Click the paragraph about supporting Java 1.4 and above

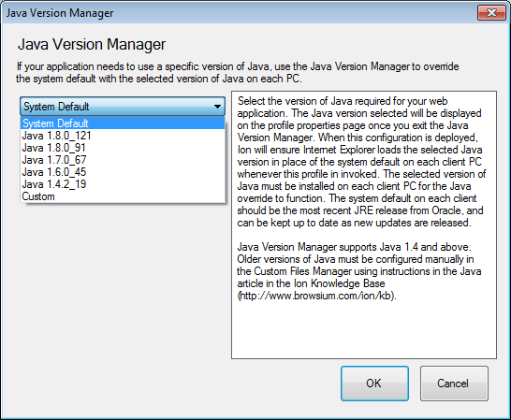(358, 271)
